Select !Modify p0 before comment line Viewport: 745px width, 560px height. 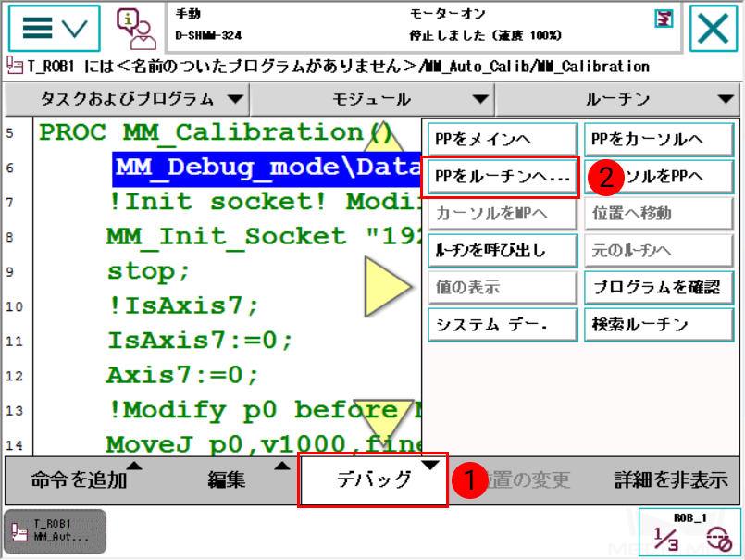coord(264,410)
